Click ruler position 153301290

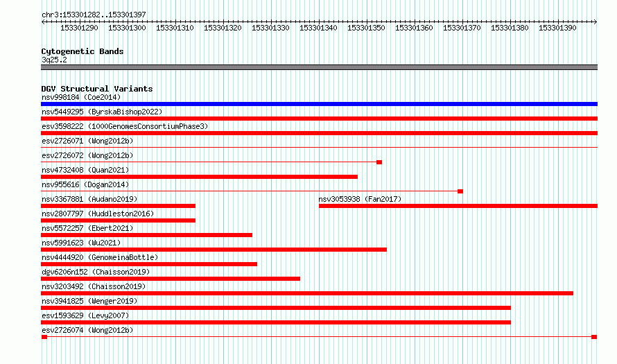click(x=80, y=28)
